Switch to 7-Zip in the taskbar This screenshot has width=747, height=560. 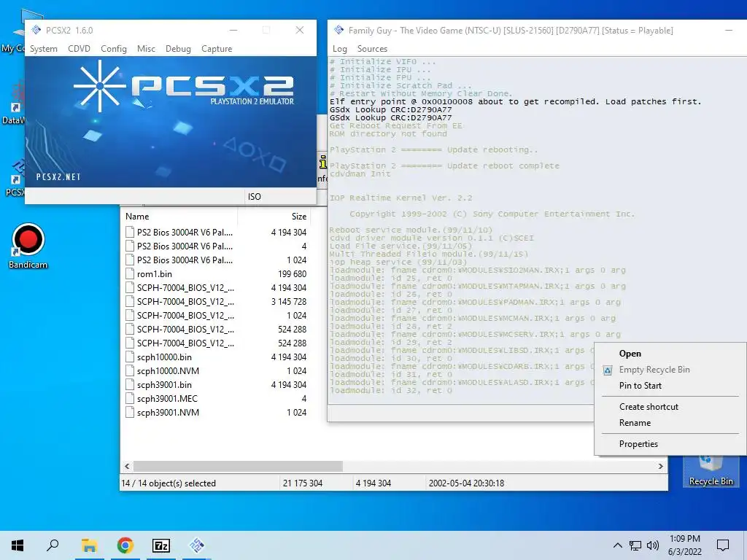pyautogui.click(x=161, y=545)
